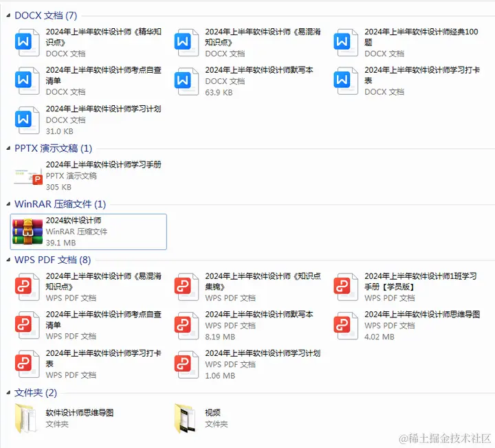Select the 1班学习手册【学员版】 PDF icon
Viewport: 495px width, 448px height.
[x=346, y=287]
